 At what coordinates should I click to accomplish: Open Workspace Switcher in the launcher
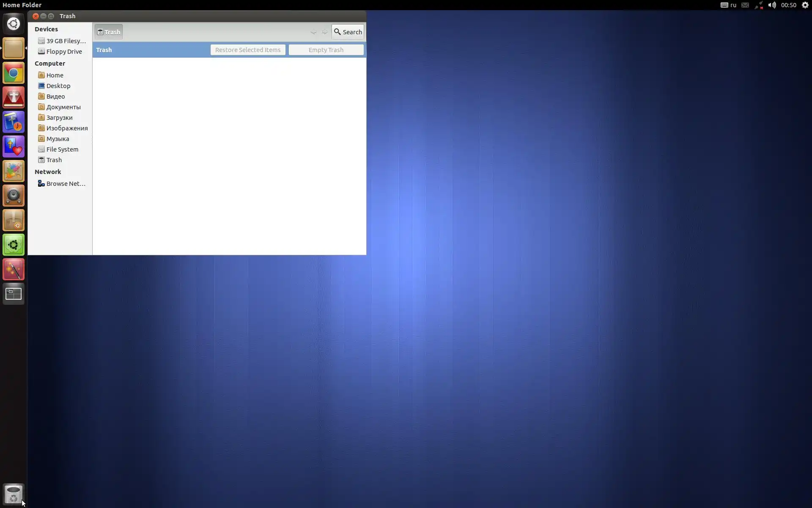click(14, 294)
